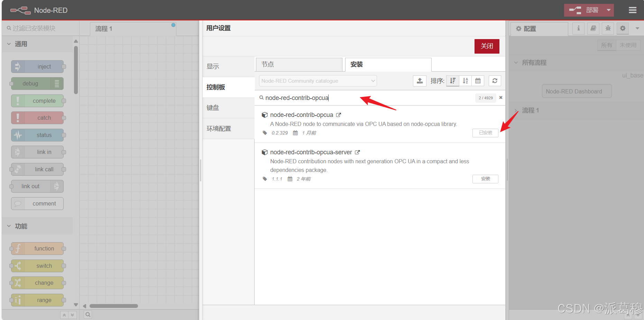Viewport: 644px width, 320px height.
Task: Open the help book sidebar icon
Action: click(593, 28)
